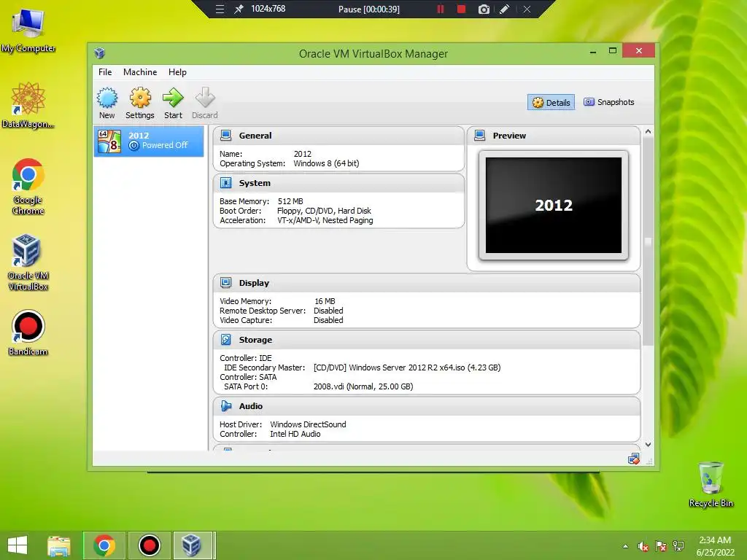Open Oracle VM VirtualBox desktop shortcut

[28, 262]
